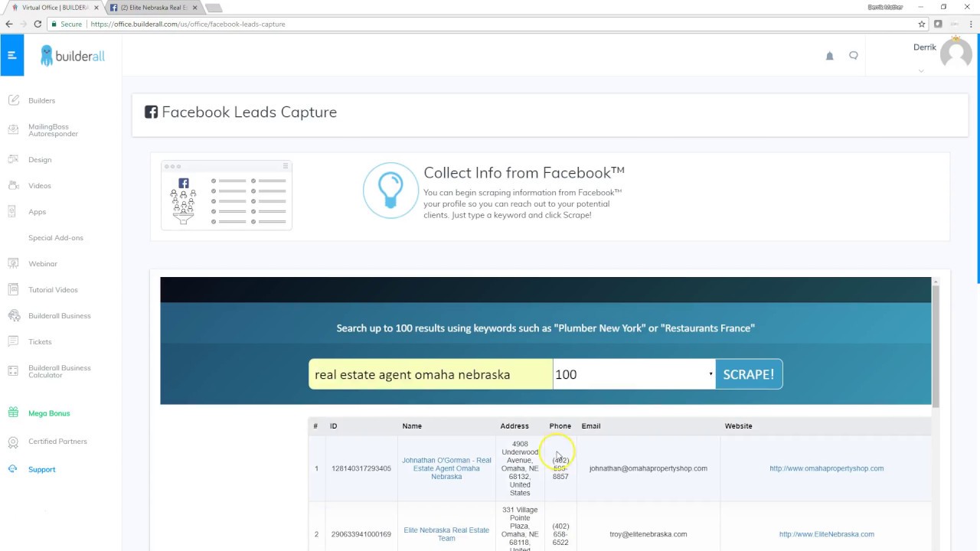
Task: Click Derrik's profile avatar
Action: click(955, 54)
